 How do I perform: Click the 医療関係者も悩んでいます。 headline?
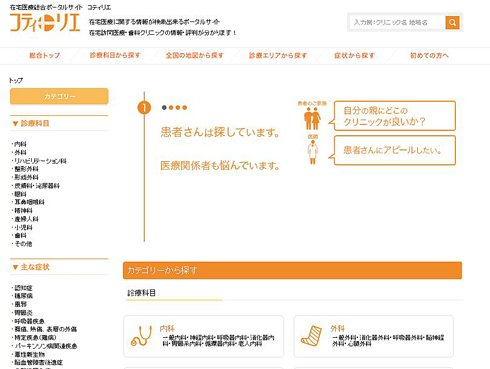tap(220, 165)
